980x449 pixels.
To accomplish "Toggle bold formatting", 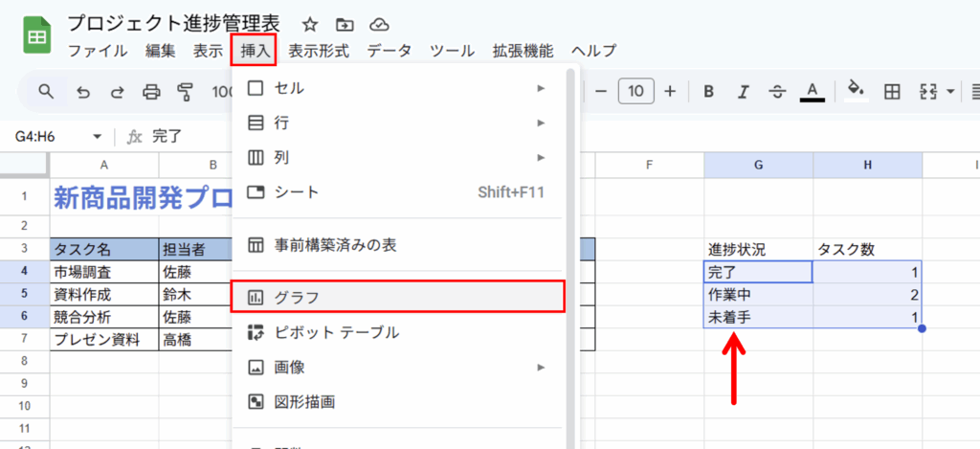I will click(709, 92).
